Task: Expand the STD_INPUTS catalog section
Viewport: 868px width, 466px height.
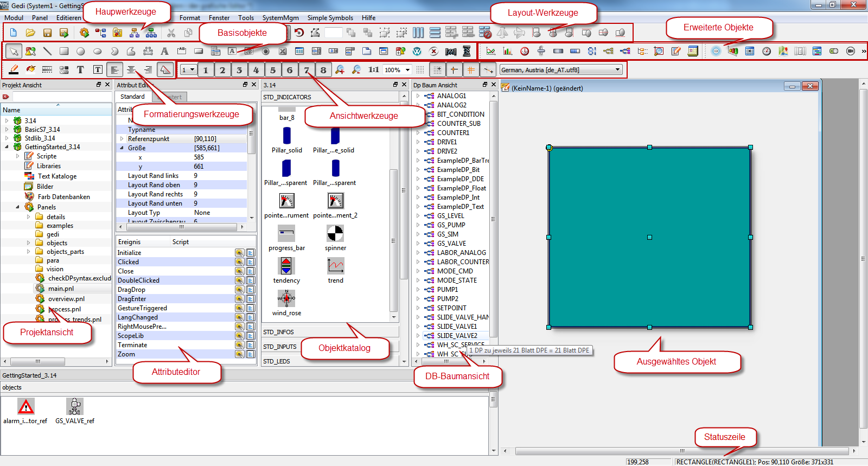Action: click(x=280, y=347)
